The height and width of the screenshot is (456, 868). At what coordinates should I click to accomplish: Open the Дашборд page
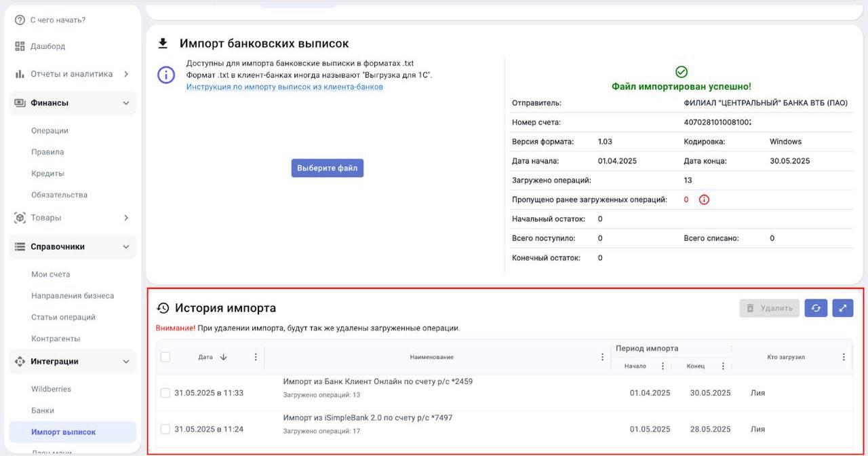click(x=47, y=46)
